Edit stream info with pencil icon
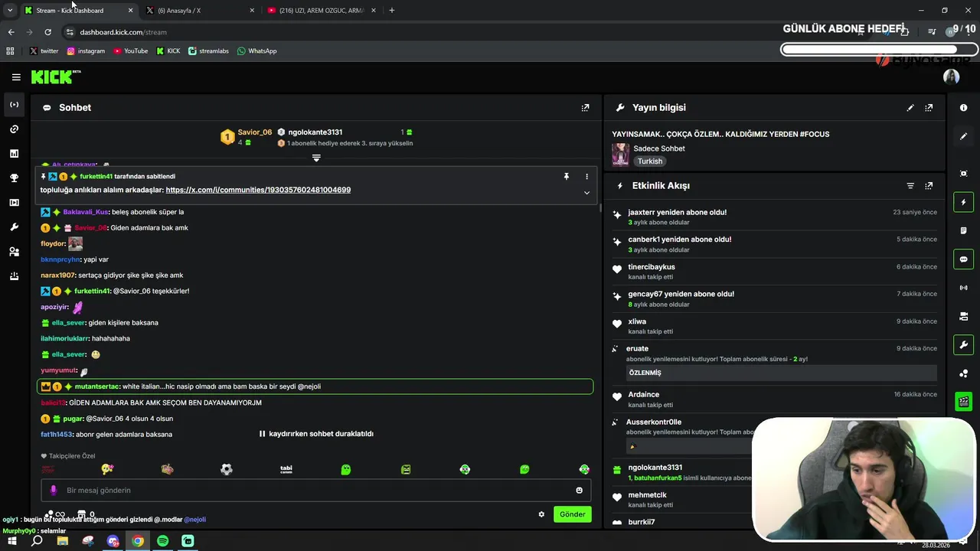This screenshot has width=980, height=551. coord(910,108)
